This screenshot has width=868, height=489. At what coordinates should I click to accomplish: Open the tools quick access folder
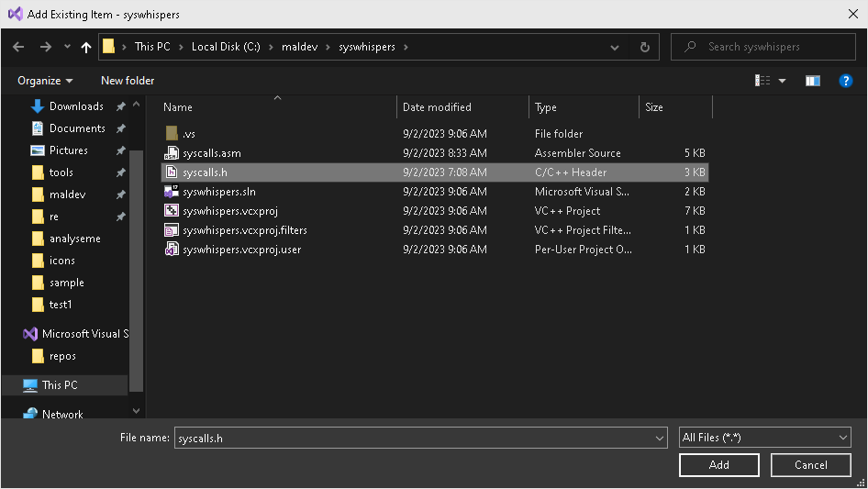tap(61, 172)
